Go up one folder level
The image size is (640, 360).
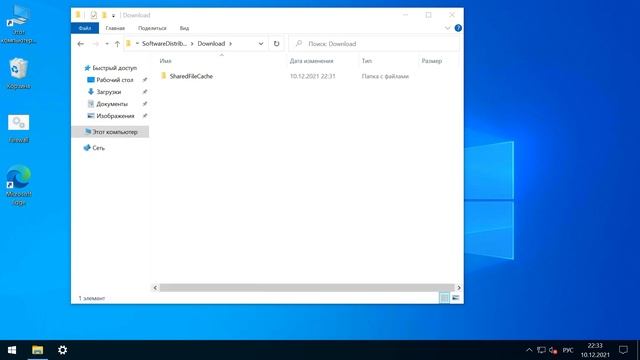pos(117,44)
